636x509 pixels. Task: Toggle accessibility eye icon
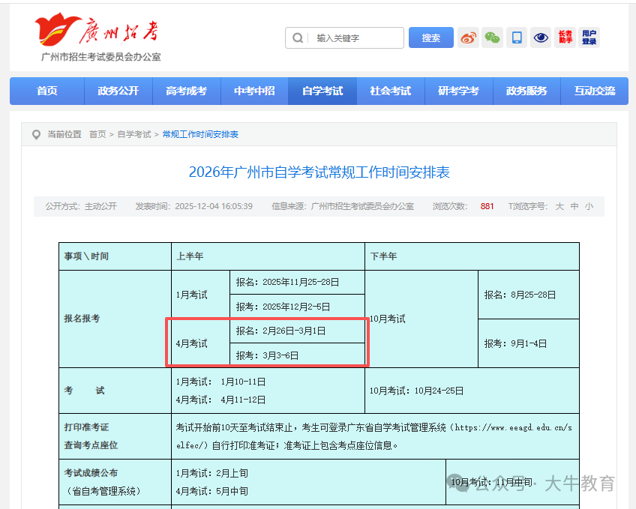[x=541, y=38]
